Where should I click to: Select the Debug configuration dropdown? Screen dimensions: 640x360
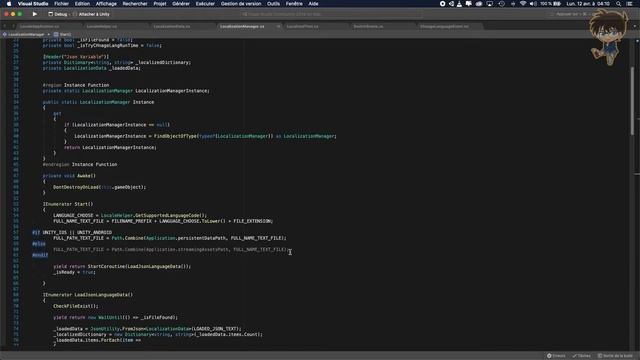click(58, 14)
